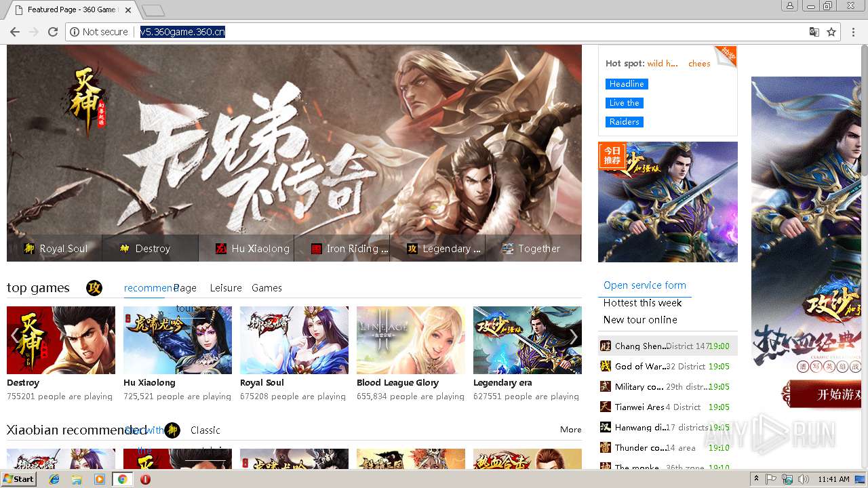Viewport: 868px width, 488px height.
Task: Click the round icon beside Xiaobian recommended
Action: (x=172, y=430)
